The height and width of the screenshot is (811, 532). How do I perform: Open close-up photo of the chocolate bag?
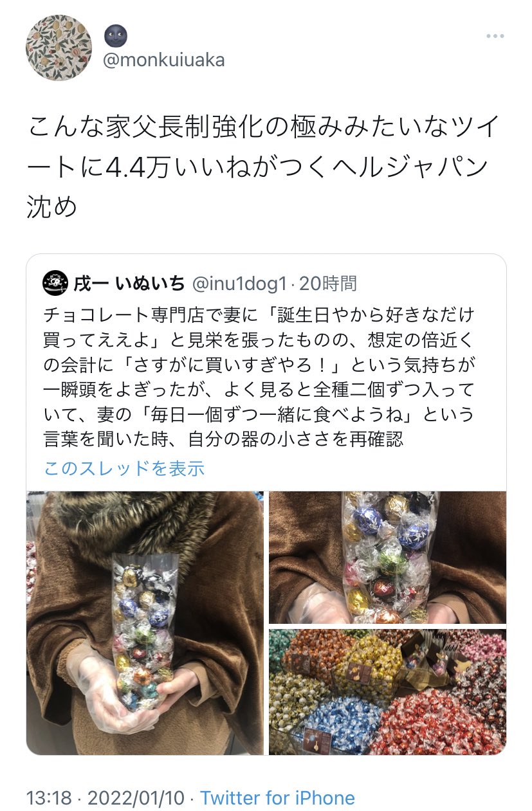tap(387, 558)
